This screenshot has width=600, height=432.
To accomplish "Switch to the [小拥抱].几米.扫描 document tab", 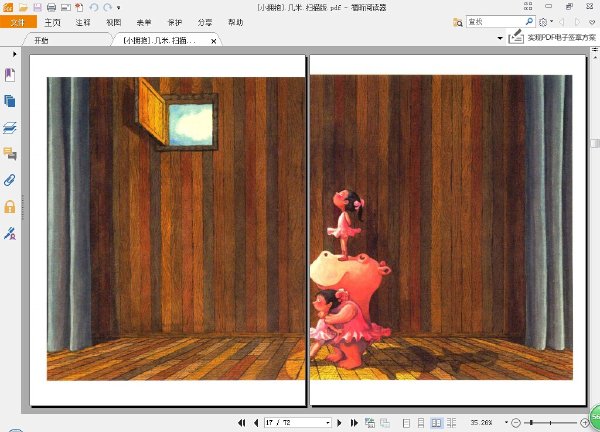I will click(160, 41).
